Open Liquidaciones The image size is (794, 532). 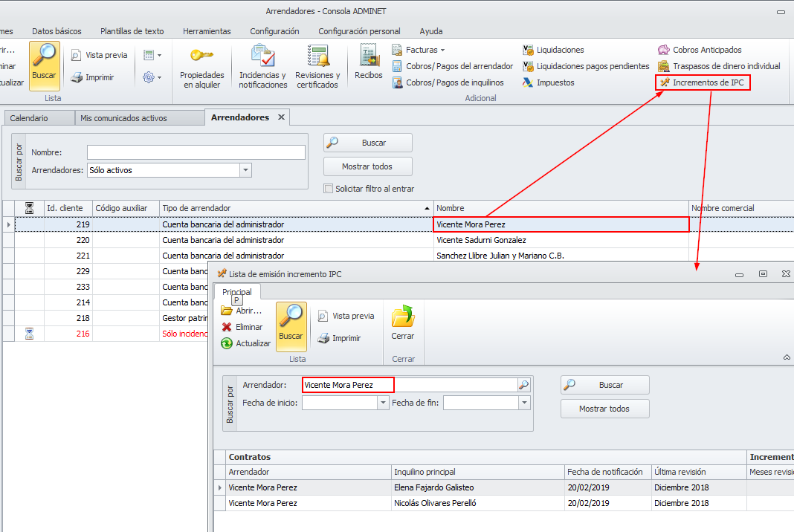click(553, 50)
